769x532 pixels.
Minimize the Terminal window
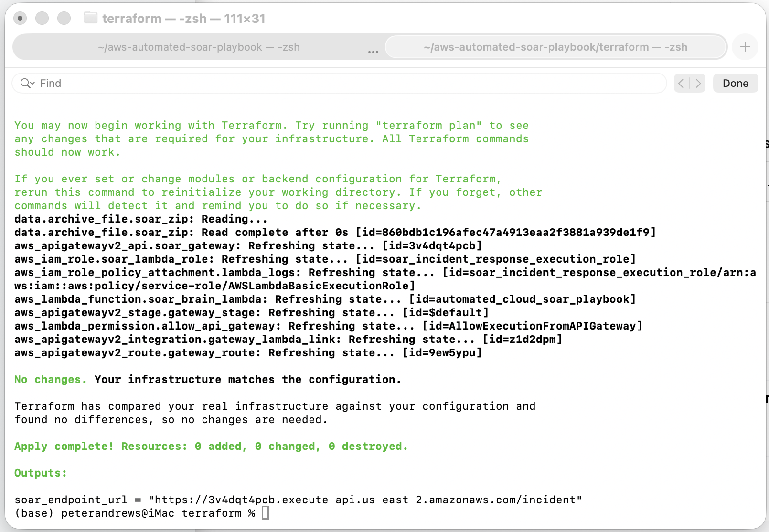(x=42, y=19)
